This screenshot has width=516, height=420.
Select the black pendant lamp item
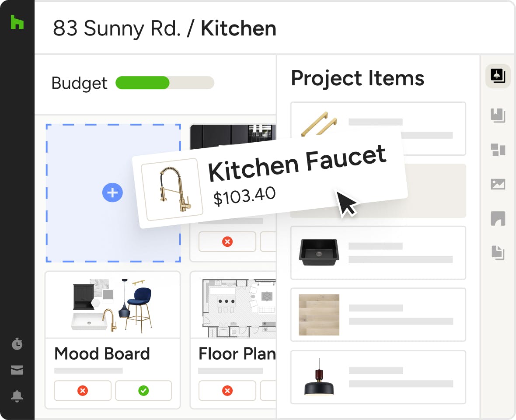pos(378,377)
